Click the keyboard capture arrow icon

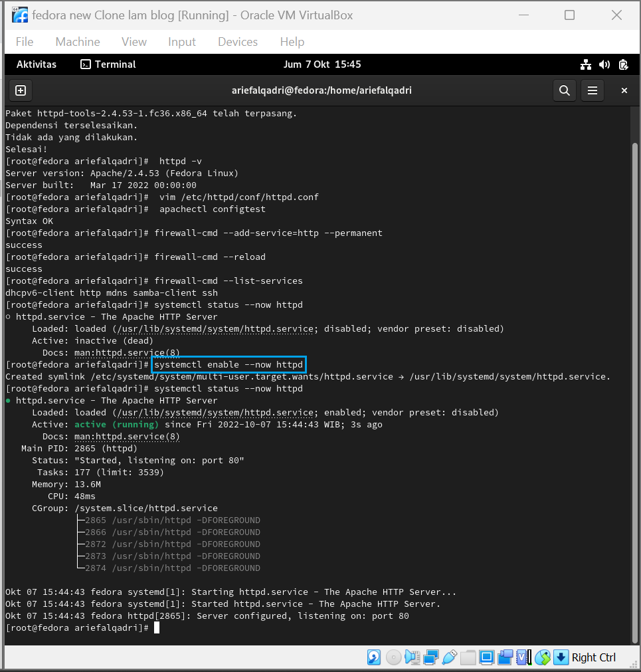(x=561, y=657)
